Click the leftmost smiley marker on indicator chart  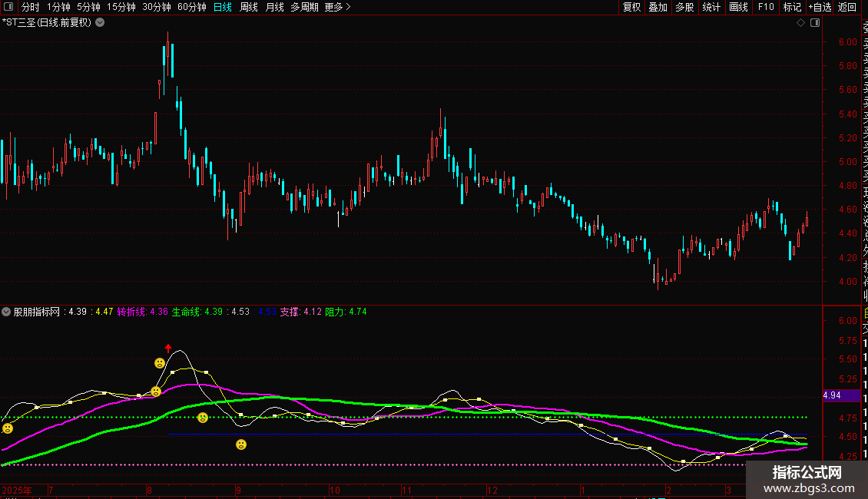8,428
